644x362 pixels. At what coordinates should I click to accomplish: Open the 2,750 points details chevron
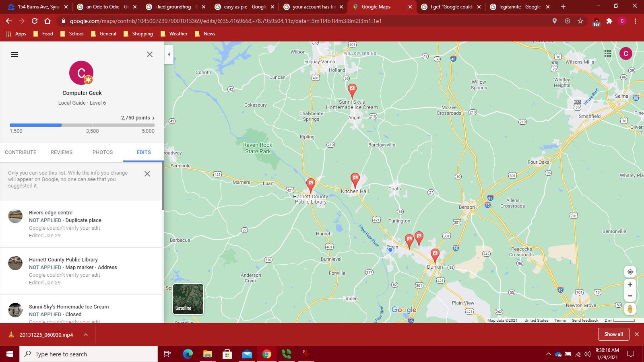point(153,118)
